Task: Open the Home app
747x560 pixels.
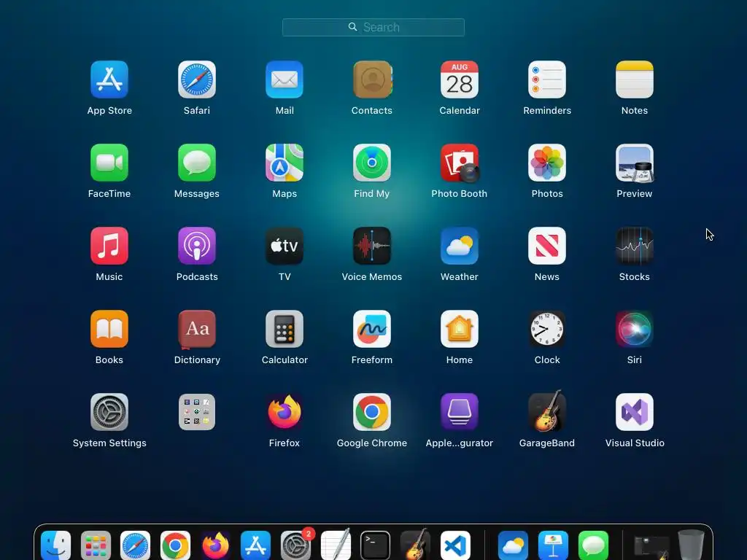Action: point(460,329)
